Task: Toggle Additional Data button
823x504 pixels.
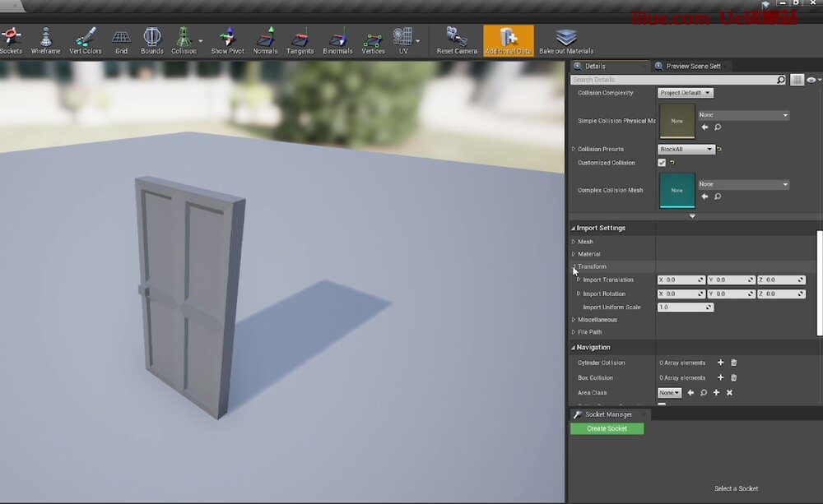Action: [508, 39]
